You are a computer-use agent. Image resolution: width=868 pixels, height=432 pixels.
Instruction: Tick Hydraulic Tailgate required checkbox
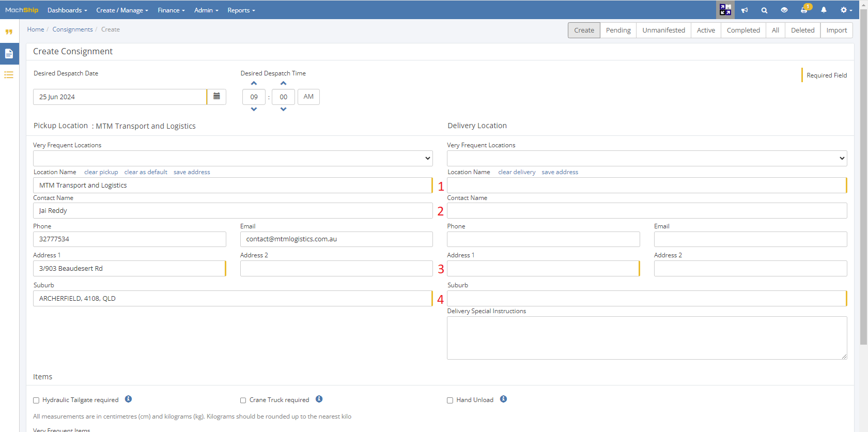36,400
